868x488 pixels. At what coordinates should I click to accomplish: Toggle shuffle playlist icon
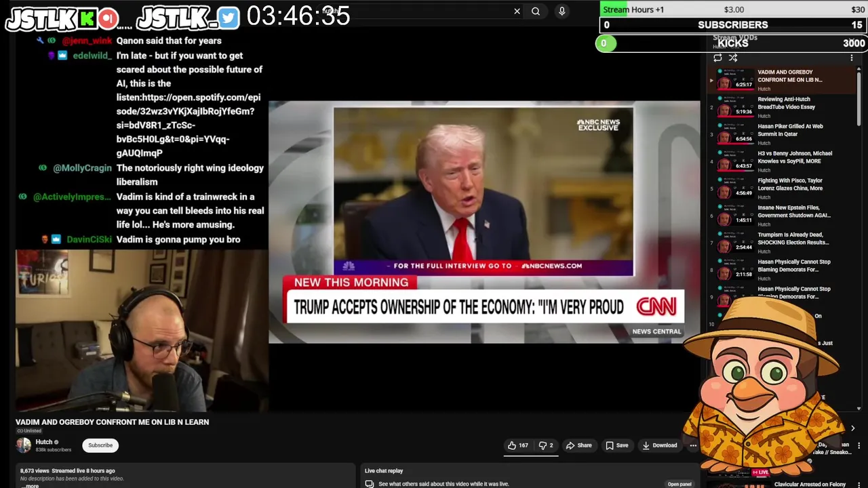click(733, 58)
